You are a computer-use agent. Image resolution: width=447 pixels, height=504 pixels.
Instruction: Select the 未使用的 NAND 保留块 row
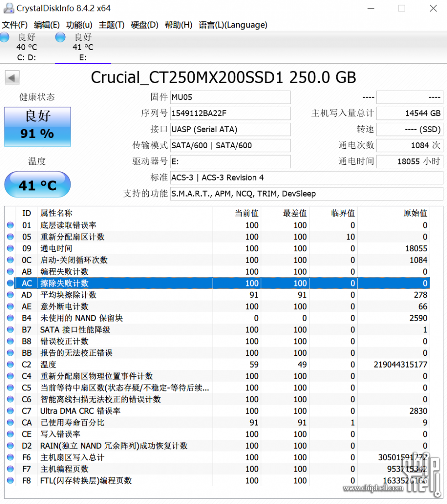click(x=217, y=318)
